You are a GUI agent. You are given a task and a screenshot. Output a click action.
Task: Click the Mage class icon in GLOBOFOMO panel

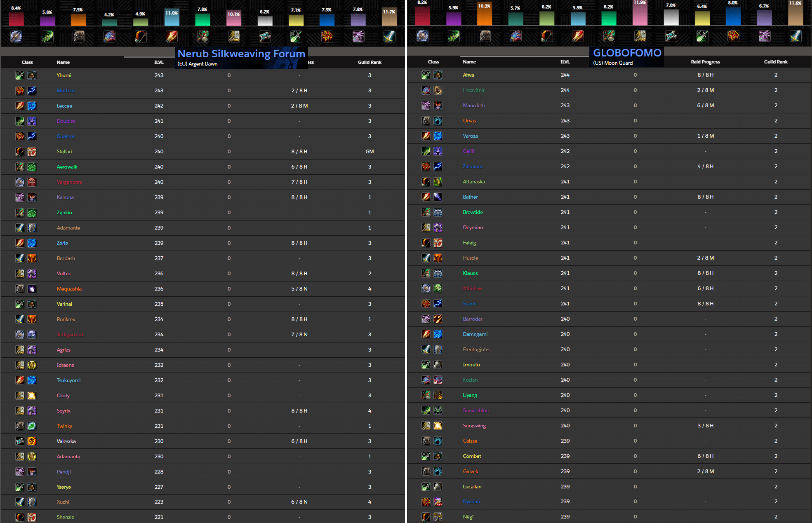(578, 36)
